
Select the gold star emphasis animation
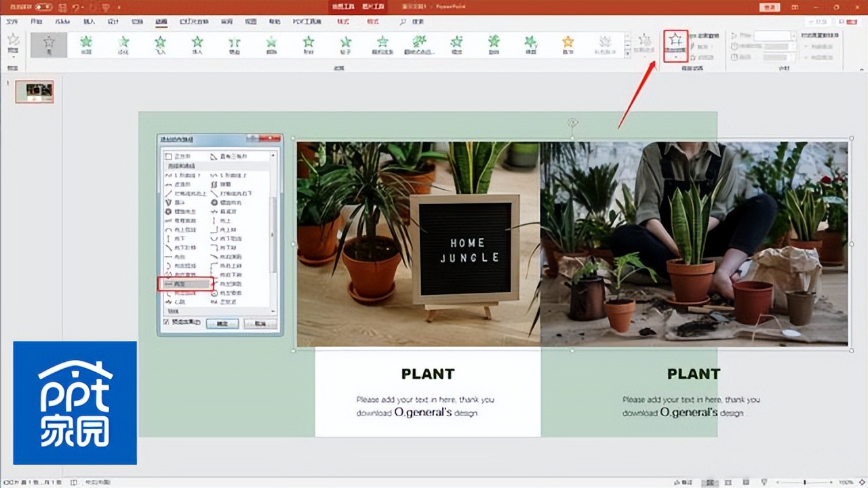tap(568, 44)
